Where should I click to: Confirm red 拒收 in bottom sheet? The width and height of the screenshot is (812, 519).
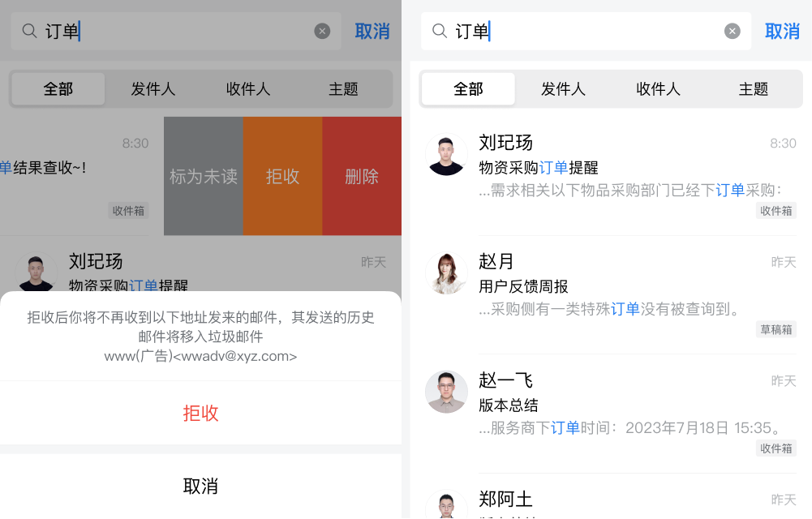[x=201, y=413]
